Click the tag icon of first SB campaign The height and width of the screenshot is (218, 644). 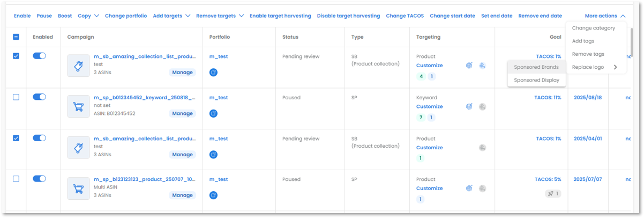(78, 66)
